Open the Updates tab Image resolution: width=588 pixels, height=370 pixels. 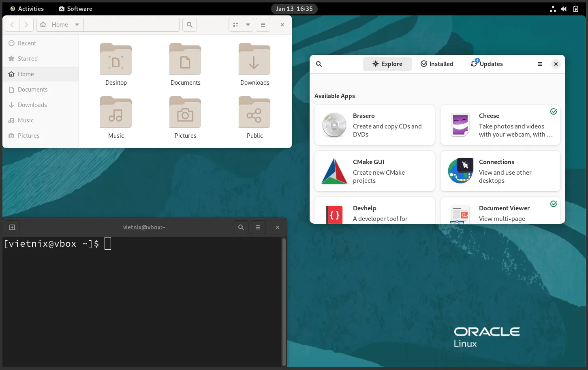(486, 64)
